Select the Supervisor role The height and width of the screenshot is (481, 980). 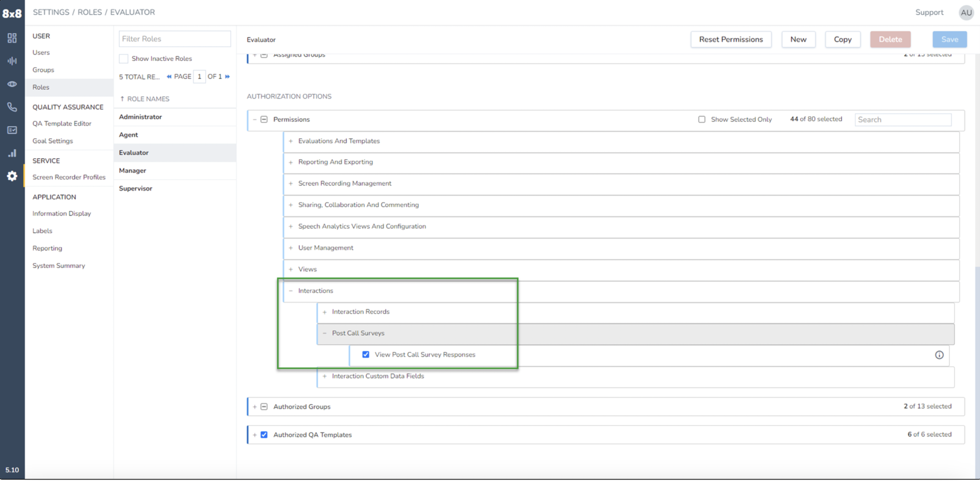pos(175,189)
